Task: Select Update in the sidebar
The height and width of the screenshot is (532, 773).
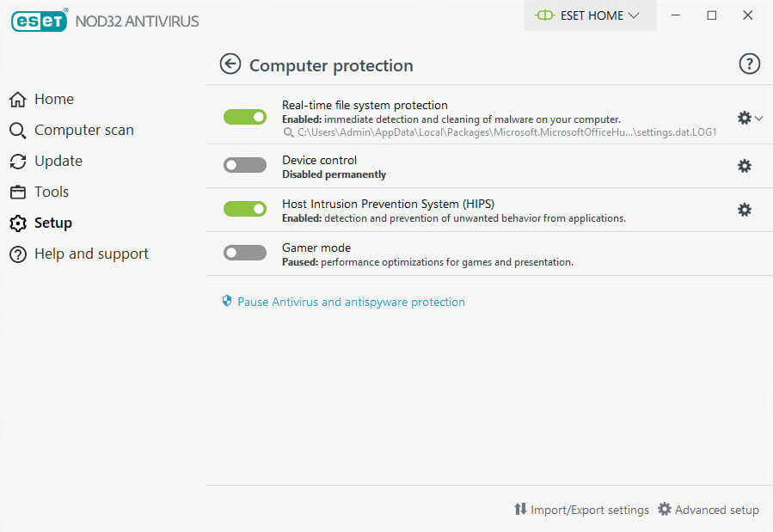Action: pyautogui.click(x=58, y=161)
